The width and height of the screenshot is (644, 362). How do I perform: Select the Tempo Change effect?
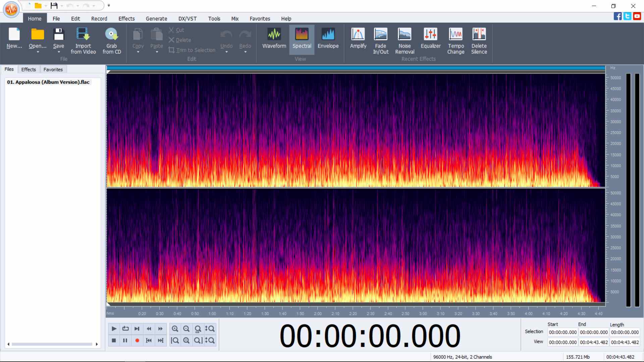click(455, 41)
